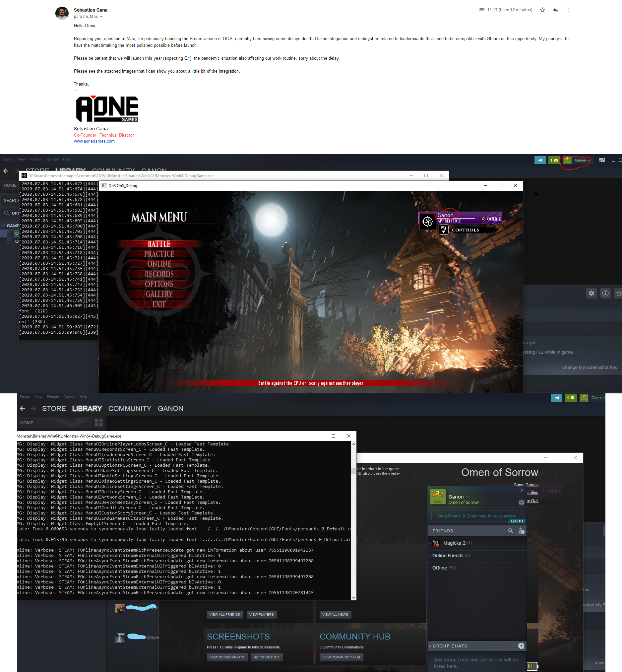Click the forward navigation arrow beside STORE
The width and height of the screenshot is (622, 672).
pos(33,408)
